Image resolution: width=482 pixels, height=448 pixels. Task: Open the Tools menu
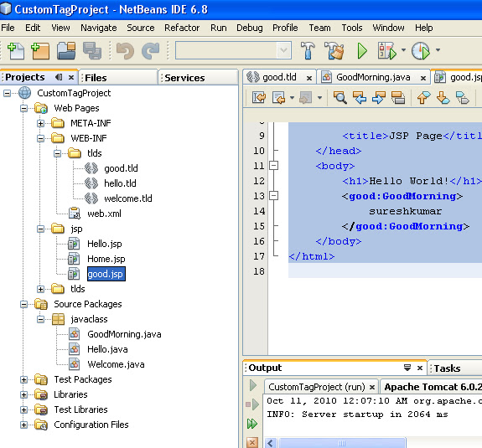pyautogui.click(x=352, y=28)
